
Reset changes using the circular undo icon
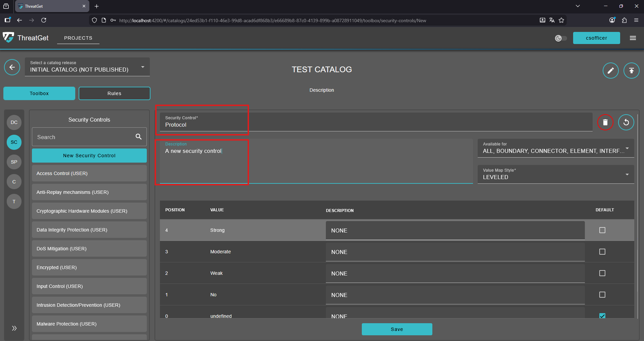point(626,122)
